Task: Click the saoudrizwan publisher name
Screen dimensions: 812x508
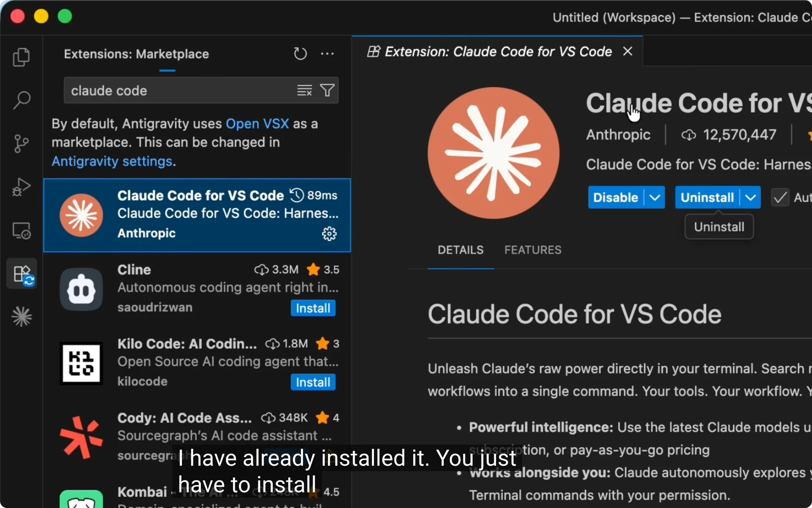Action: [155, 307]
